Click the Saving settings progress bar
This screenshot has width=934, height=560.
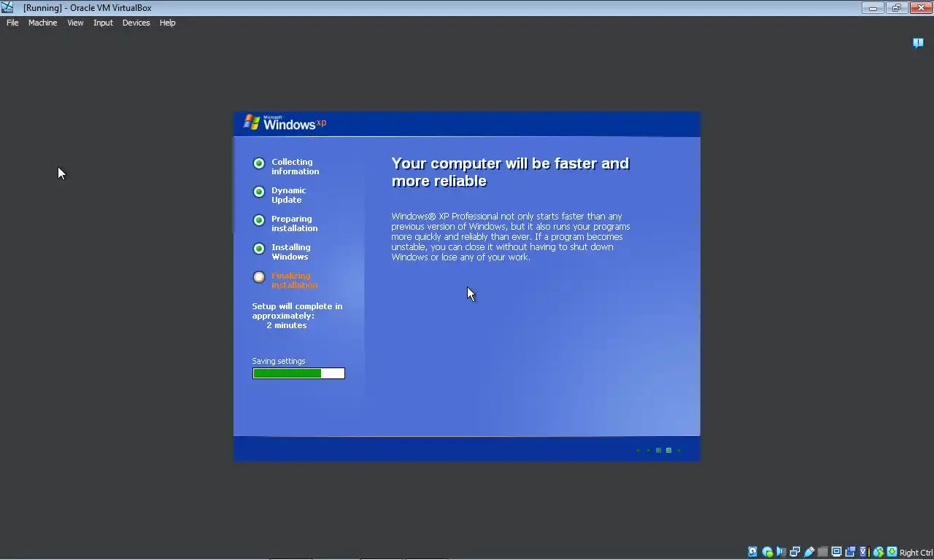point(298,373)
